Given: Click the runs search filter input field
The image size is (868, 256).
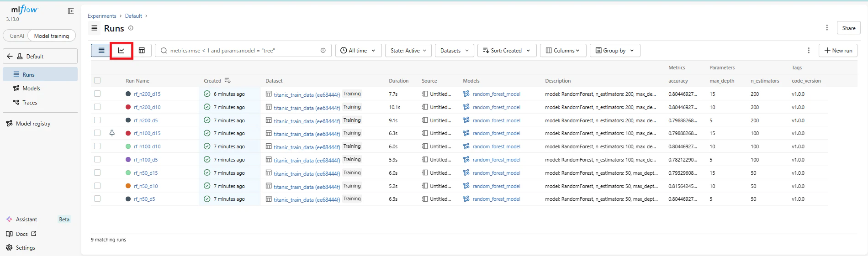Looking at the screenshot, I should tap(243, 51).
